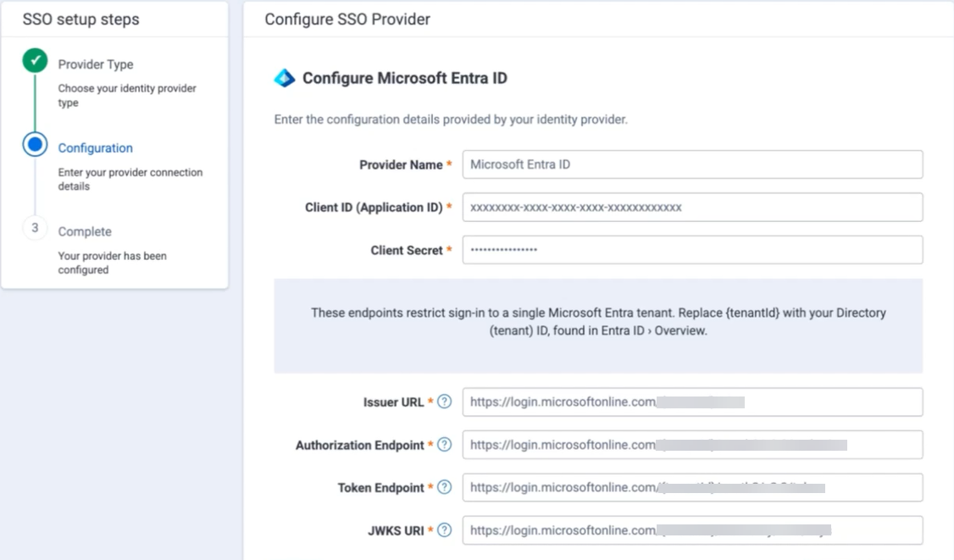Click 'Enter your provider connection details' text
Screen dimensions: 954x560
coord(130,179)
